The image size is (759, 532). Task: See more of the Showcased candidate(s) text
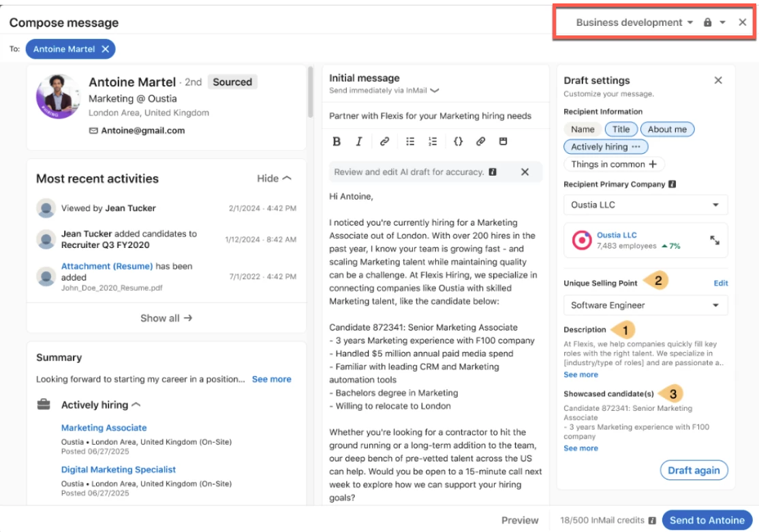point(580,448)
